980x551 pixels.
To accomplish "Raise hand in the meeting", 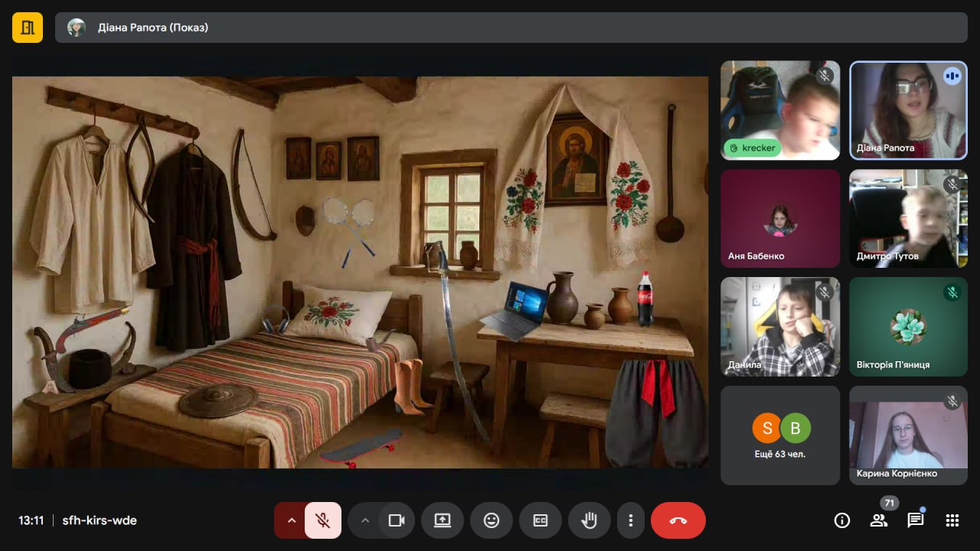I will point(589,520).
